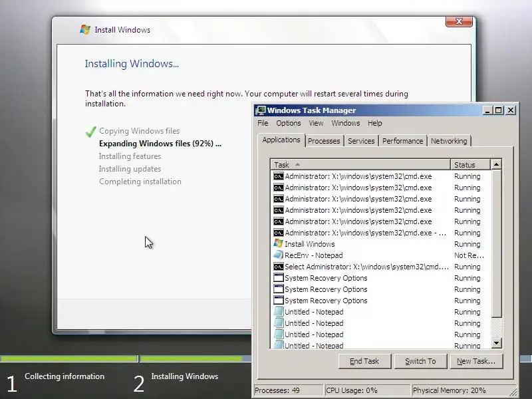Click the "Collecting information" step label
The height and width of the screenshot is (399, 532).
point(65,376)
